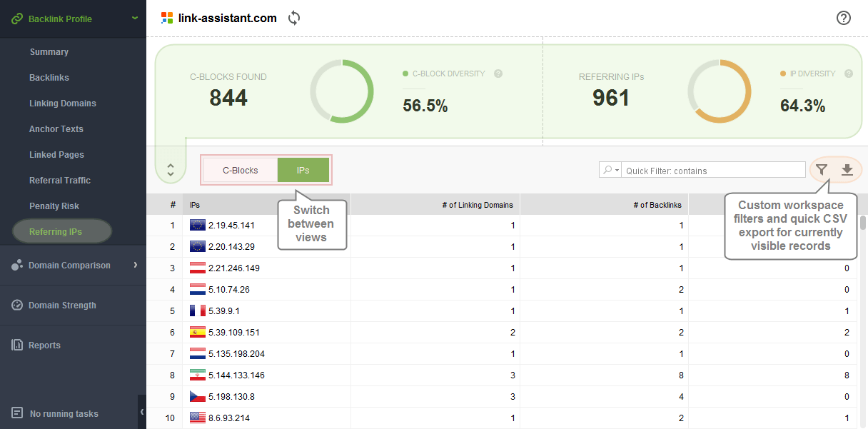Viewport: 868px width, 429px height.
Task: Click No running tasks status
Action: (64, 414)
